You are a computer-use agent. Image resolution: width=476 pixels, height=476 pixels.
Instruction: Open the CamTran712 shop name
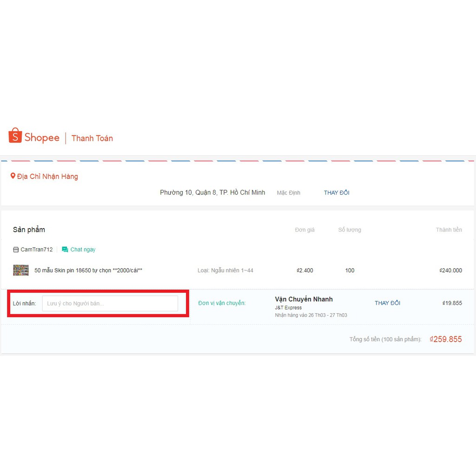point(37,250)
